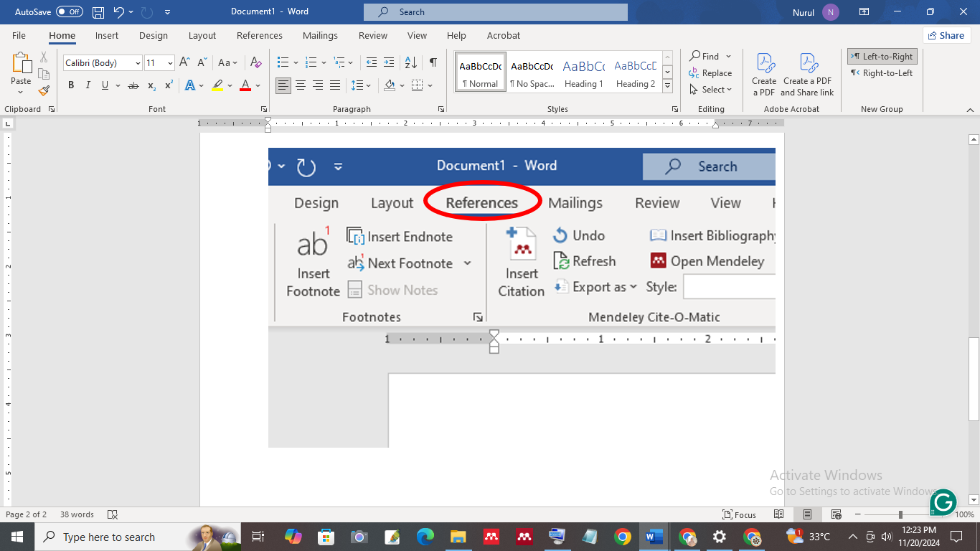Switch to Read Mode view in status bar

(x=778, y=514)
